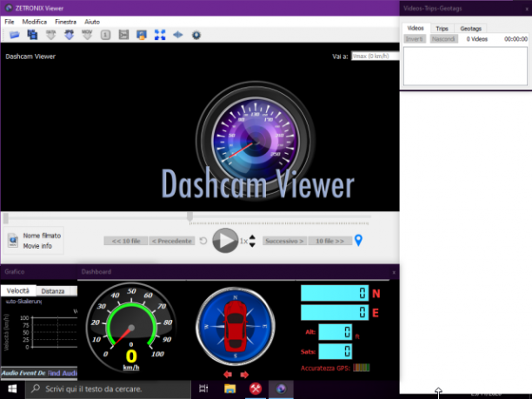
Task: Click the Alt altitude readout field
Action: pyautogui.click(x=336, y=332)
